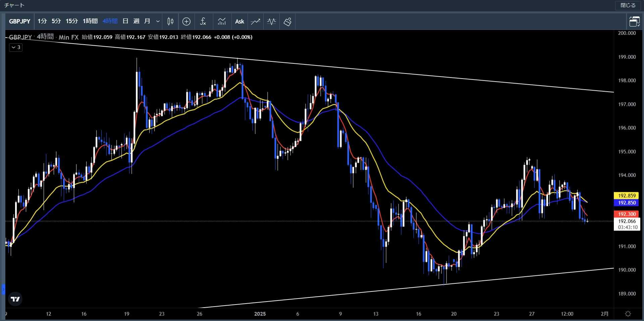
Task: Click the countdown timer 03:43:10
Action: pos(628,227)
